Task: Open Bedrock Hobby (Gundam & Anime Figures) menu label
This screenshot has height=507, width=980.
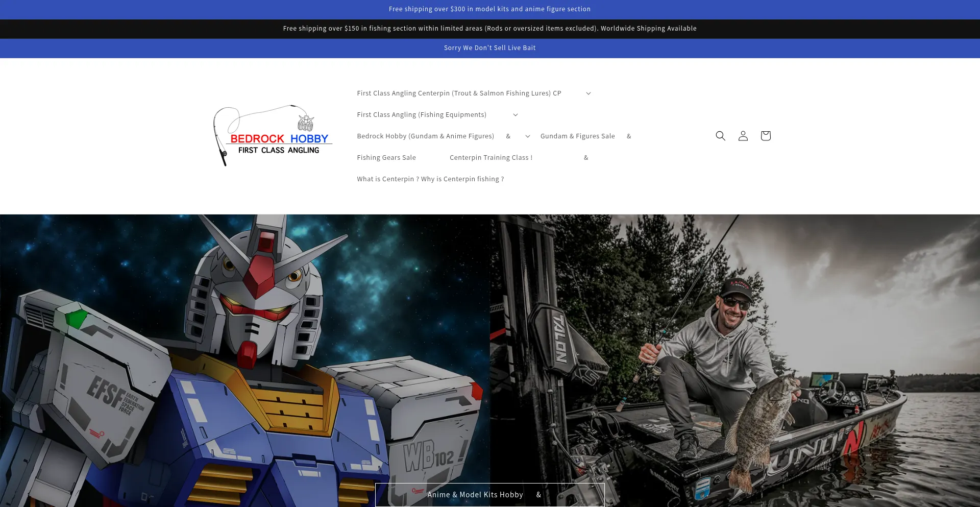Action: pyautogui.click(x=425, y=136)
